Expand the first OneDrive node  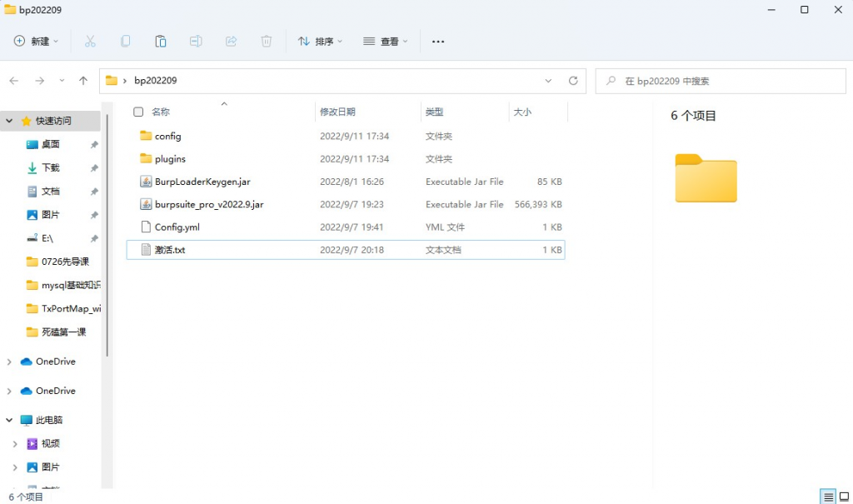[9, 362]
